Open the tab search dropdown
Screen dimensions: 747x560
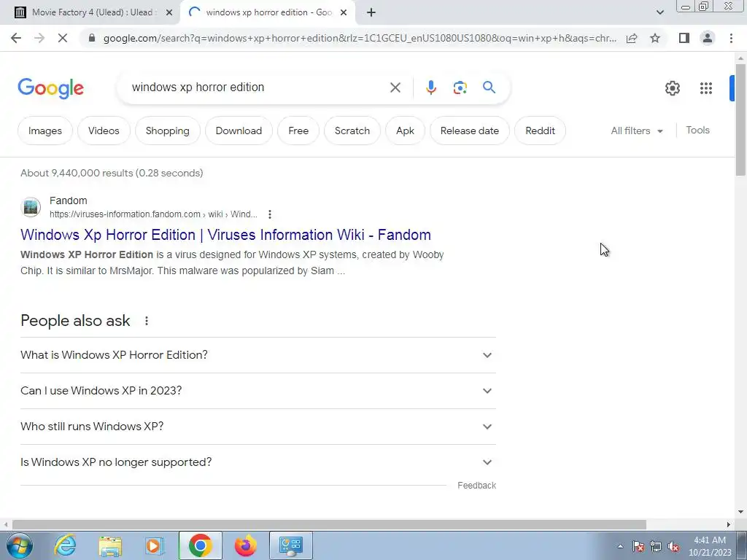coord(659,12)
